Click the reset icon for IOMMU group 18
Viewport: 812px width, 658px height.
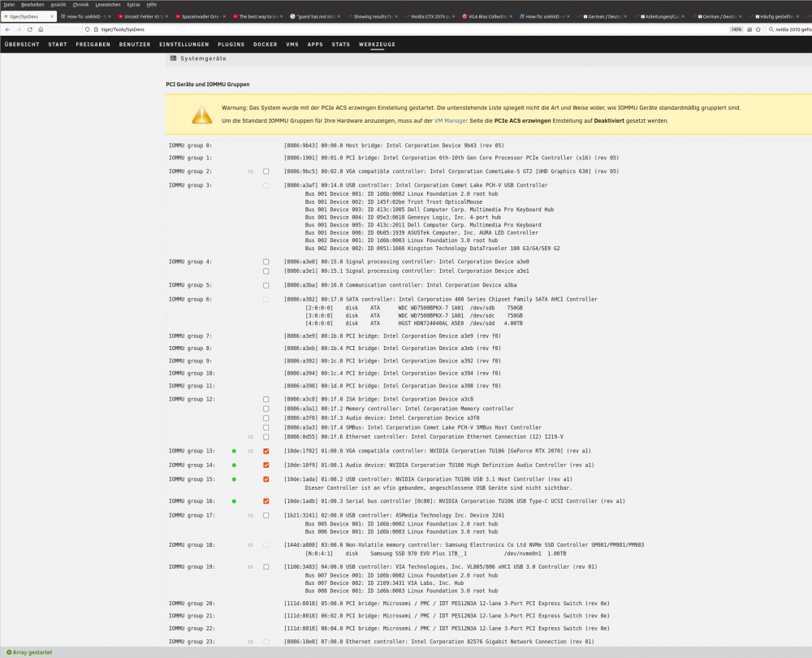tap(251, 545)
